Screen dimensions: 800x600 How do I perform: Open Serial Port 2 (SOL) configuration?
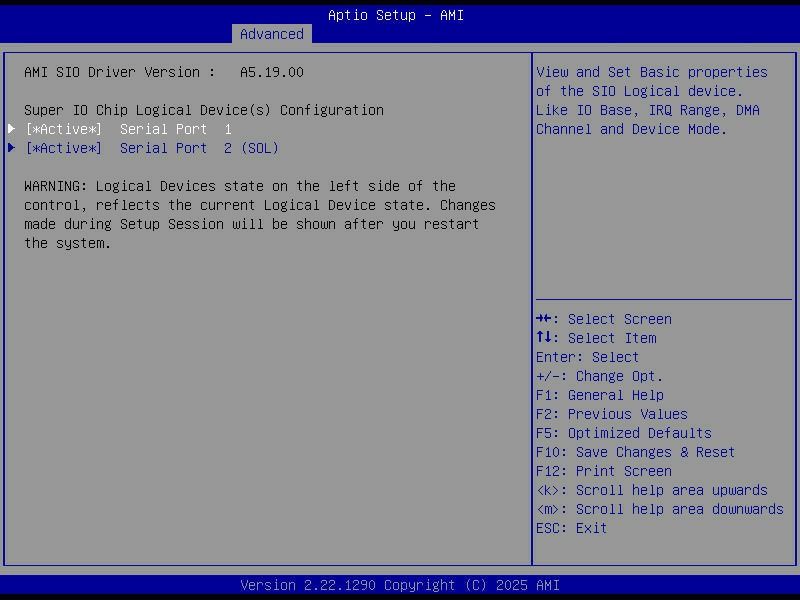click(152, 148)
